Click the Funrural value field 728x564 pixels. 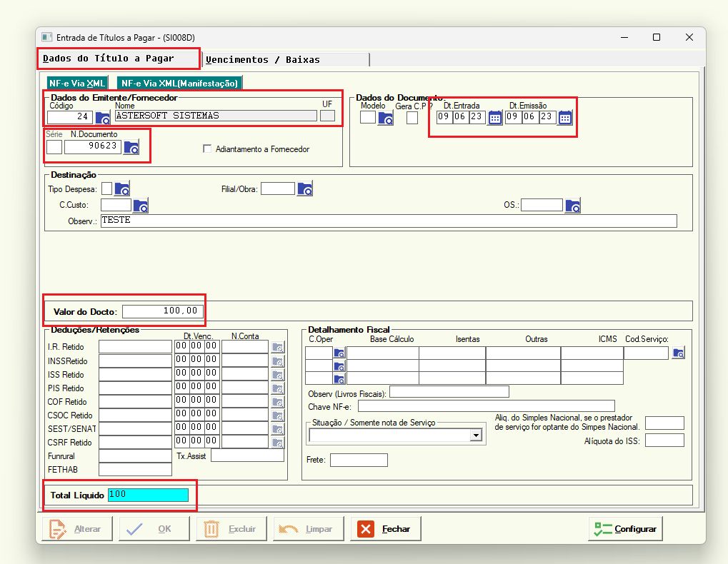coord(135,456)
